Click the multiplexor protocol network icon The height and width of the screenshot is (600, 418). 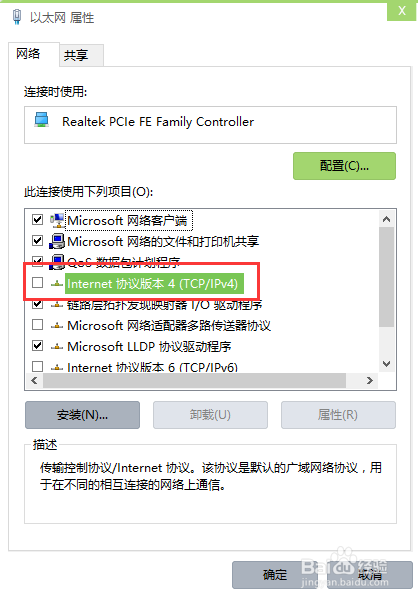click(x=57, y=326)
